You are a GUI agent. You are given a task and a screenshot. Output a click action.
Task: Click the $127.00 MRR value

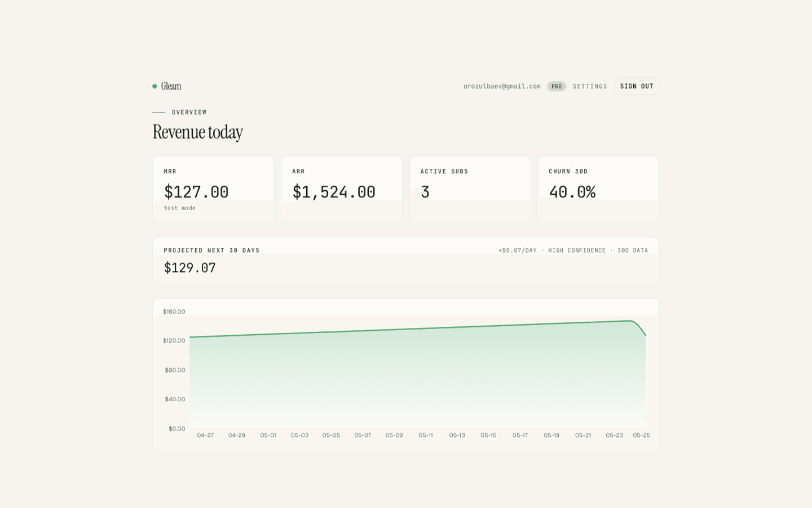(x=196, y=192)
